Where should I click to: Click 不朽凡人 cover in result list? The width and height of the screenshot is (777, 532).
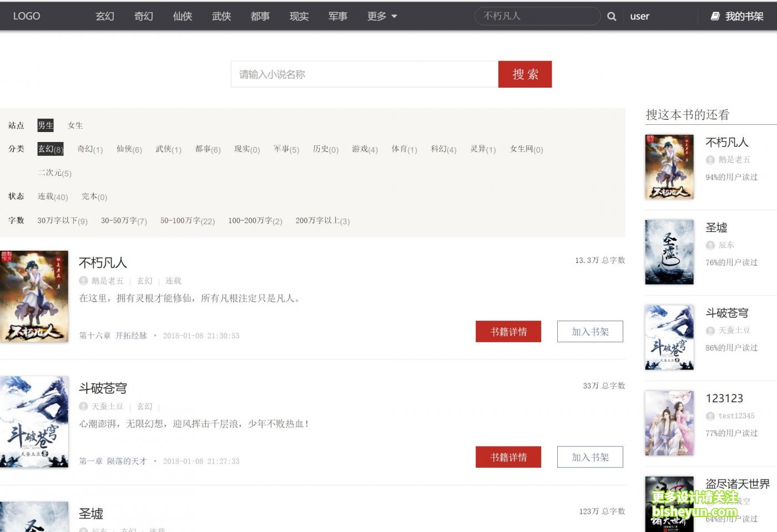click(34, 296)
